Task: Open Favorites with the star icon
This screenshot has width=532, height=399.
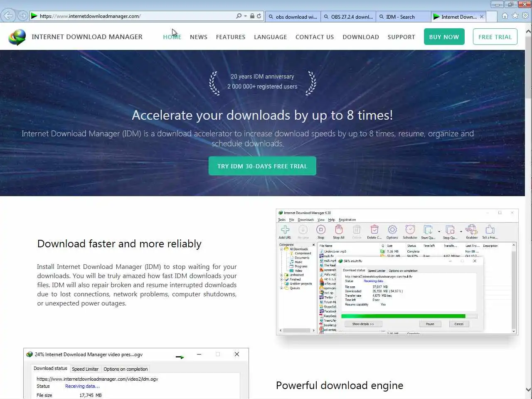Action: (515, 16)
